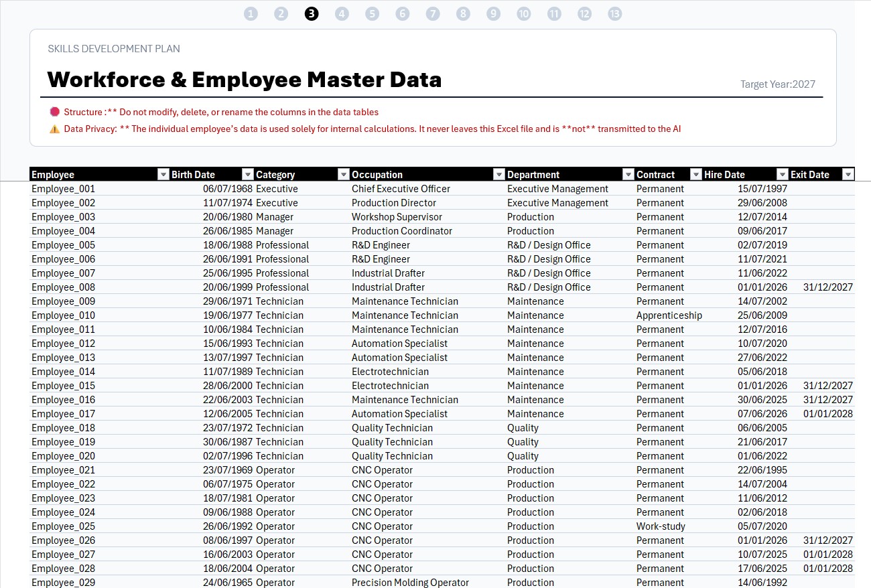Go to step 13 navigation circle
The height and width of the screenshot is (588, 871).
tap(614, 14)
